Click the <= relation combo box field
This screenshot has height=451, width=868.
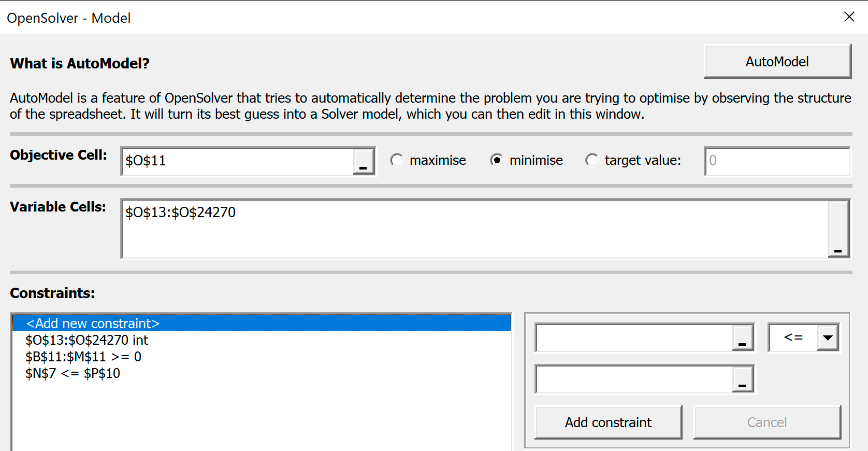tap(793, 337)
